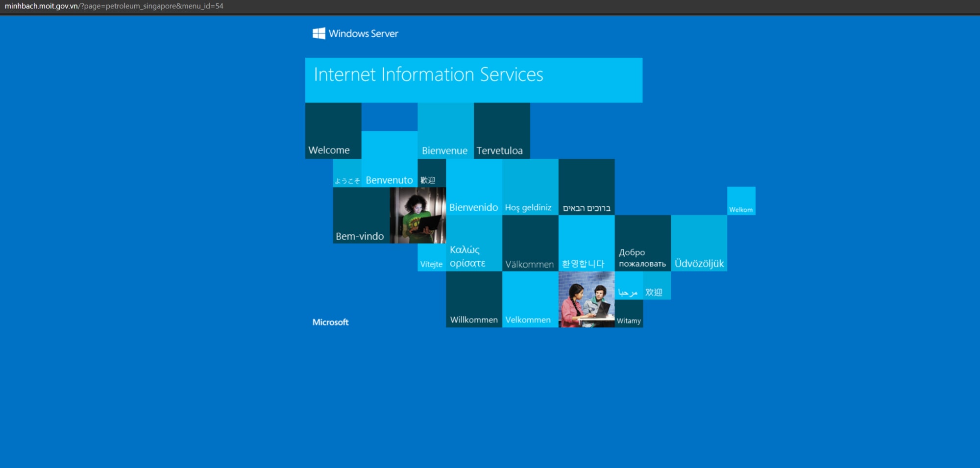The width and height of the screenshot is (980, 468).
Task: Click the Hoş geldiniz tile
Action: pyautogui.click(x=530, y=187)
